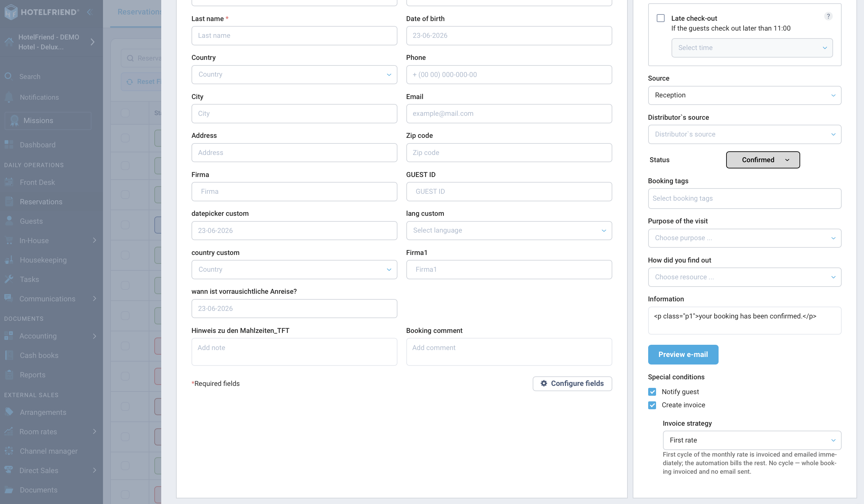Image resolution: width=864 pixels, height=504 pixels.
Task: Click the Phone number field
Action: click(509, 75)
